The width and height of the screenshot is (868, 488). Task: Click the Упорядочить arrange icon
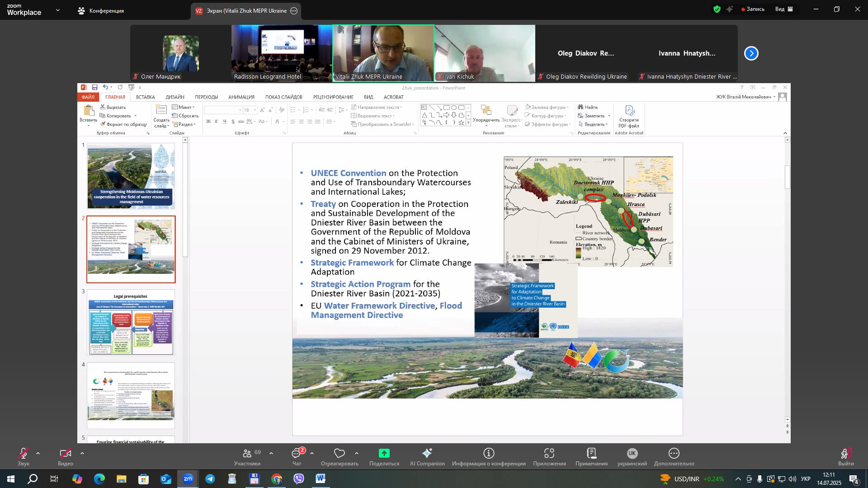[x=486, y=110]
